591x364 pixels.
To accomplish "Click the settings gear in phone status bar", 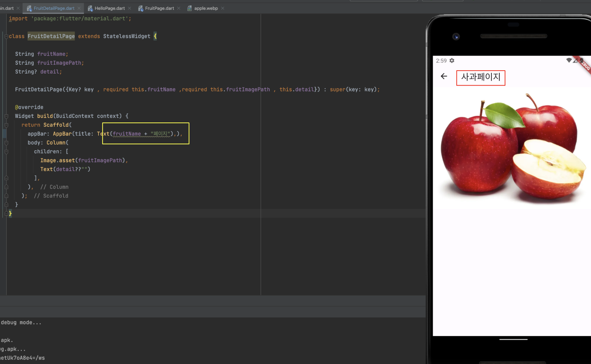I will 452,61.
